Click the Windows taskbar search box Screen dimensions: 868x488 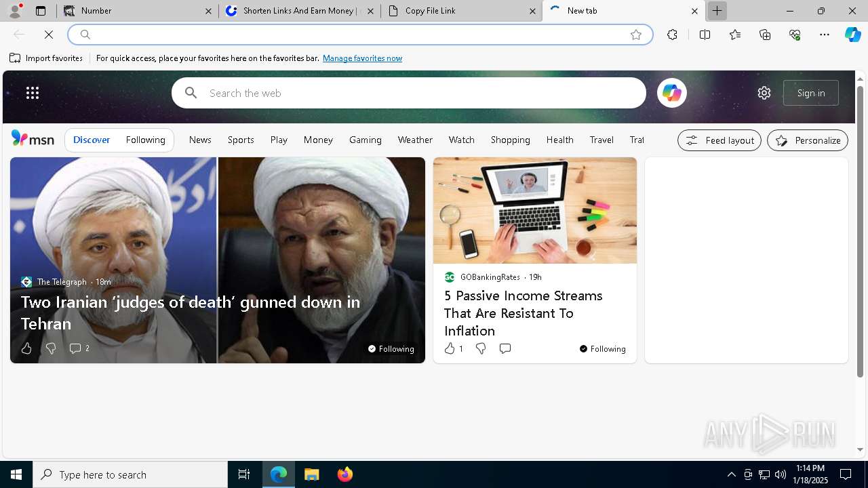pyautogui.click(x=130, y=474)
